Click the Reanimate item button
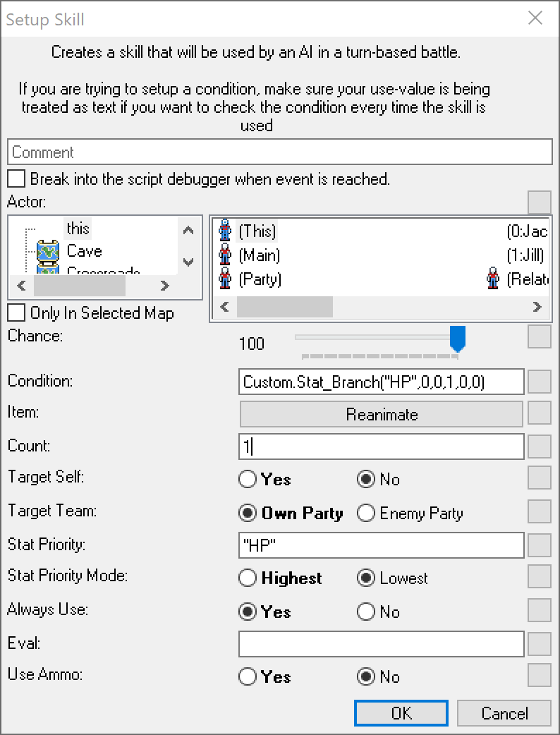This screenshot has height=735, width=560. (x=382, y=414)
